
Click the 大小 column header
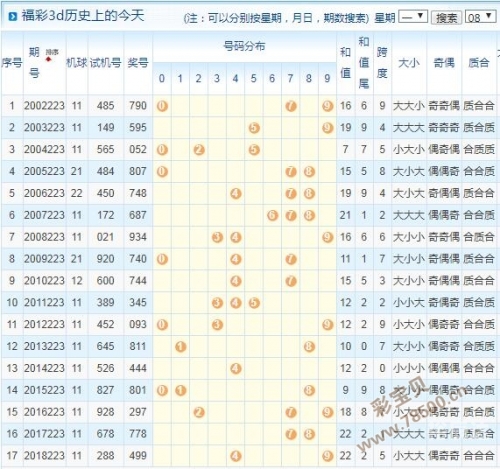click(409, 62)
